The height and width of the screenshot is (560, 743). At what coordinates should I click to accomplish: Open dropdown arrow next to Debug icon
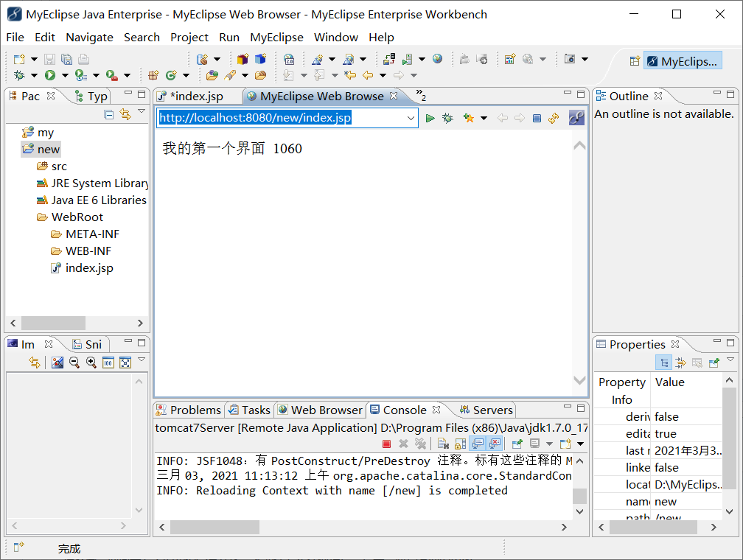pyautogui.click(x=34, y=75)
